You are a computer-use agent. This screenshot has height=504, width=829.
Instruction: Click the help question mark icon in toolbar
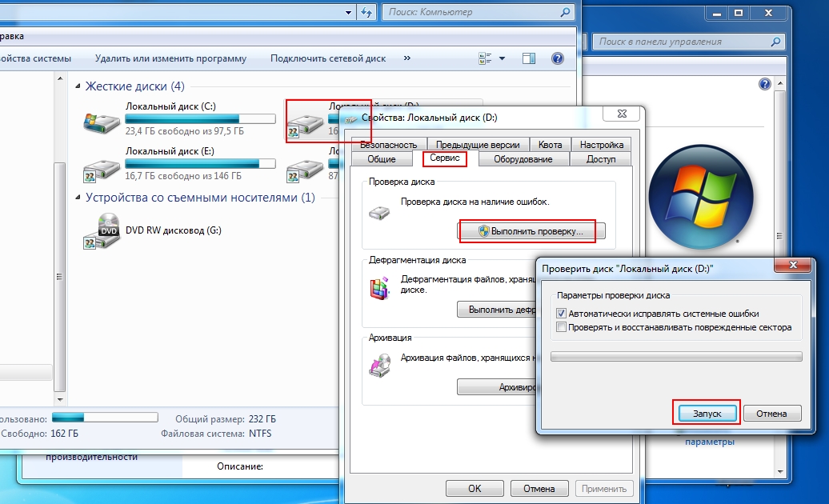(x=558, y=58)
